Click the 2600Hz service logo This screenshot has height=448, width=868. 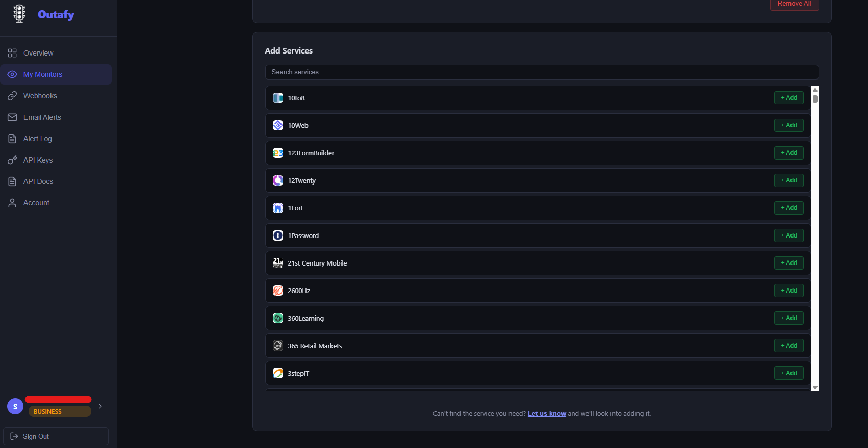coord(278,291)
